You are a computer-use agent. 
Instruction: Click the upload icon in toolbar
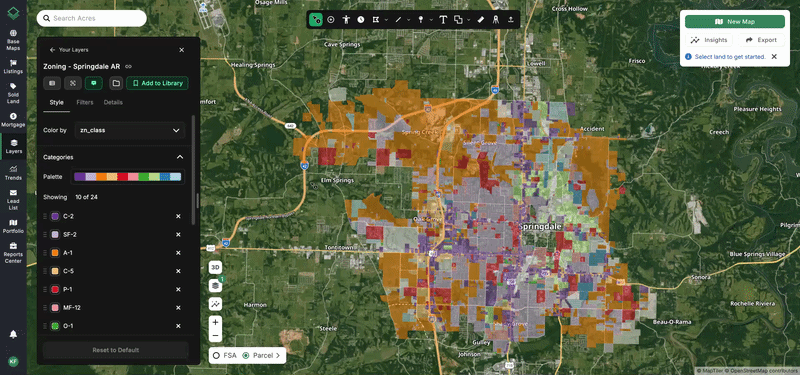(511, 20)
